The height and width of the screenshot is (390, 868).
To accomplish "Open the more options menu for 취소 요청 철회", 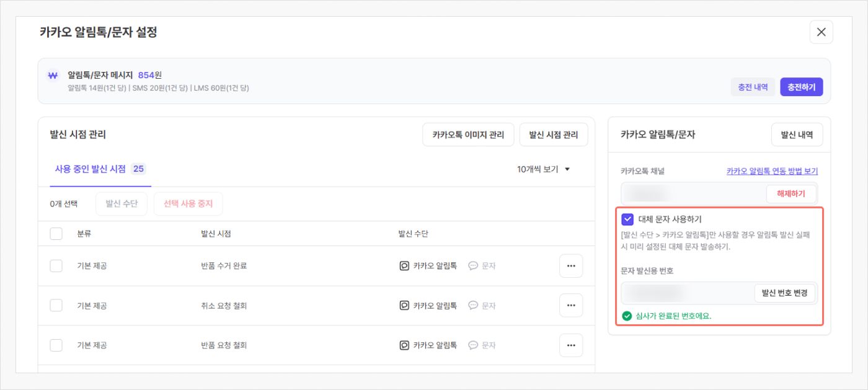I will pos(570,305).
